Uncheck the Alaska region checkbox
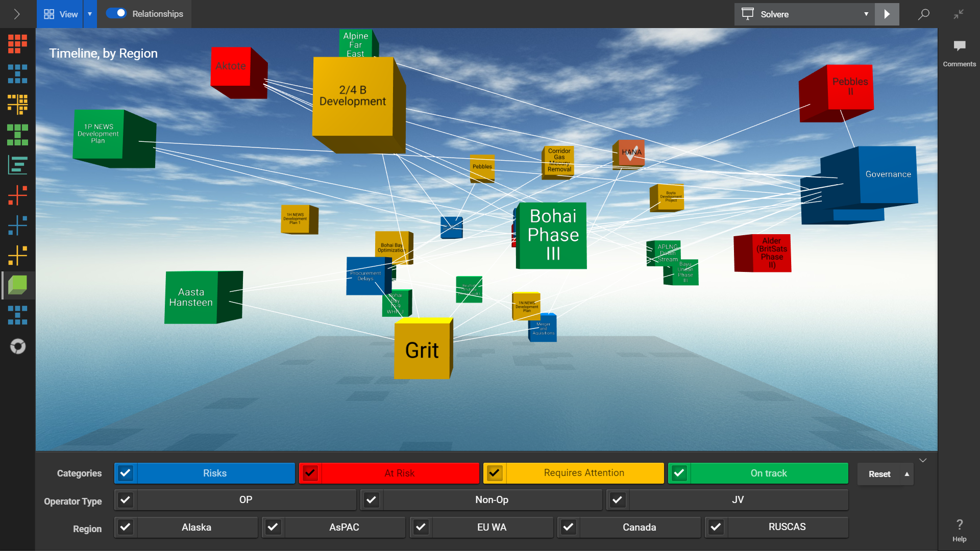Image resolution: width=980 pixels, height=551 pixels. (126, 527)
